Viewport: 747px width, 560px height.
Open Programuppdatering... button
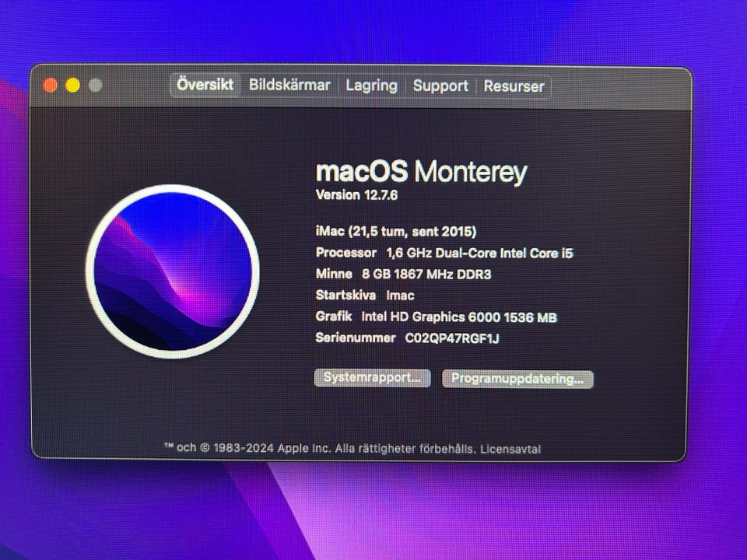(x=517, y=379)
